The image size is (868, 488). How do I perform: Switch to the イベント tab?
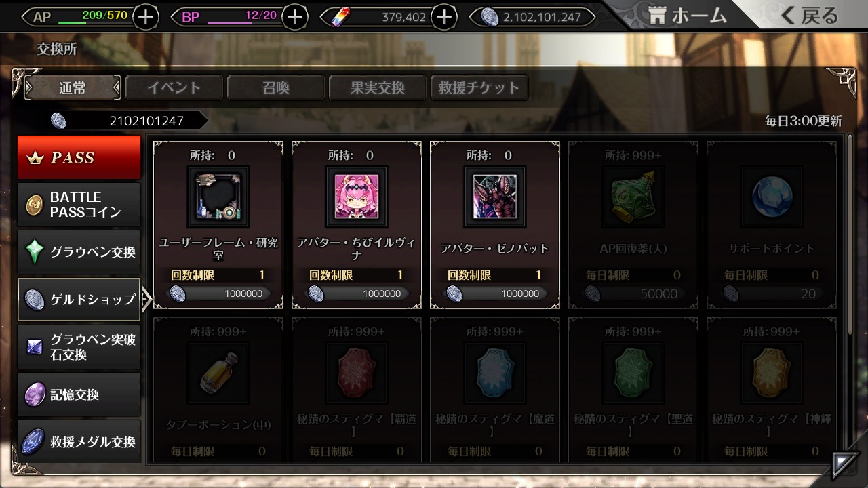point(174,87)
